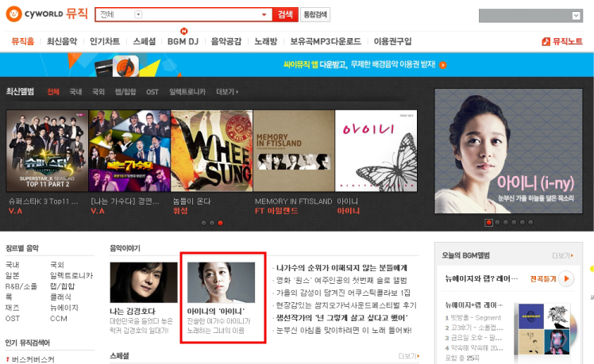Read 생선작가의 '넌 그렇게 살고 싶다고 했어'
Screen dimensions: 594x364
(x=341, y=318)
